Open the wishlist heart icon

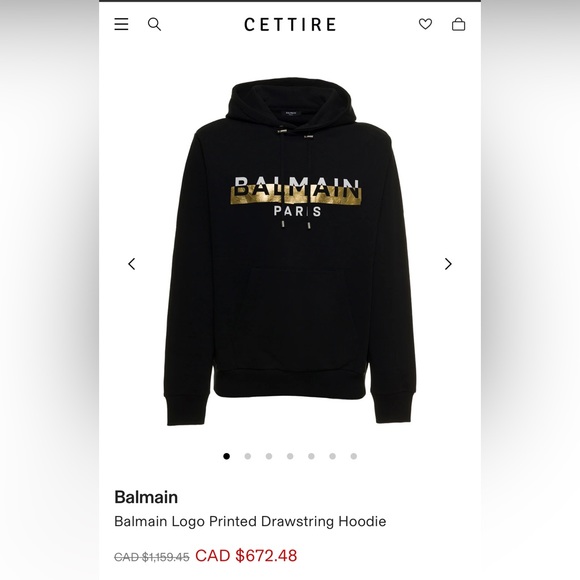pos(425,24)
